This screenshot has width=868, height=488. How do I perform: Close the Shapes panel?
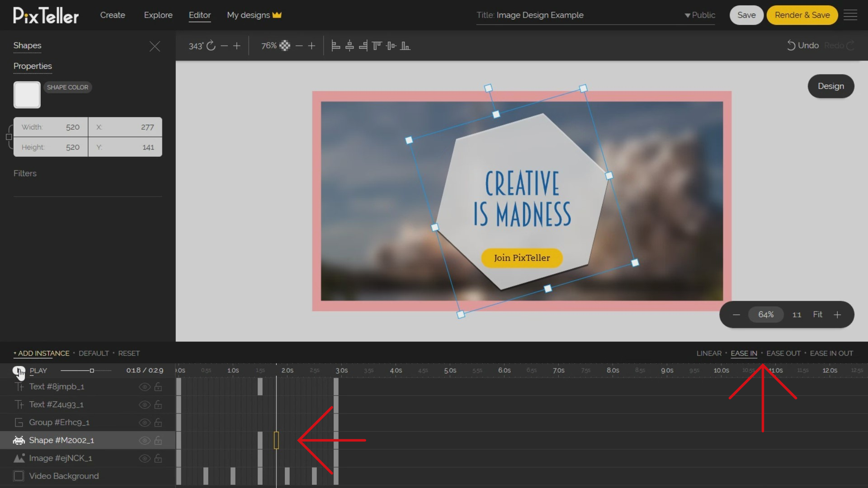(155, 46)
